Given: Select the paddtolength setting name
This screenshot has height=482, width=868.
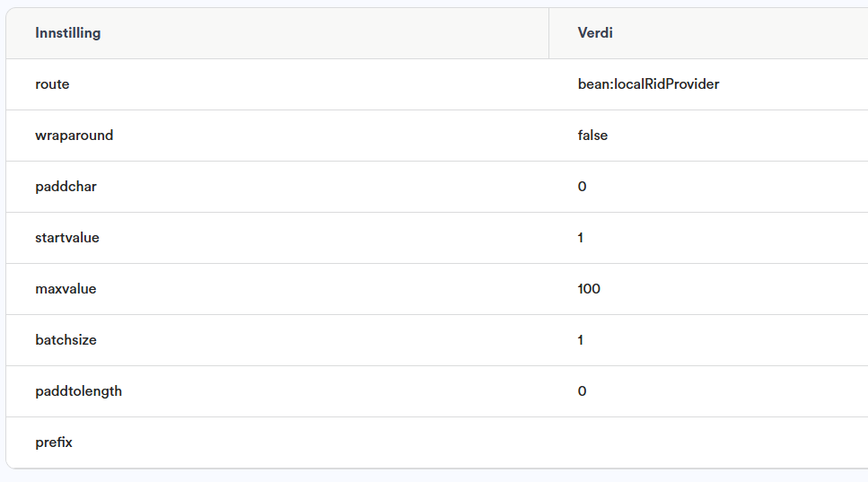Looking at the screenshot, I should (x=78, y=391).
